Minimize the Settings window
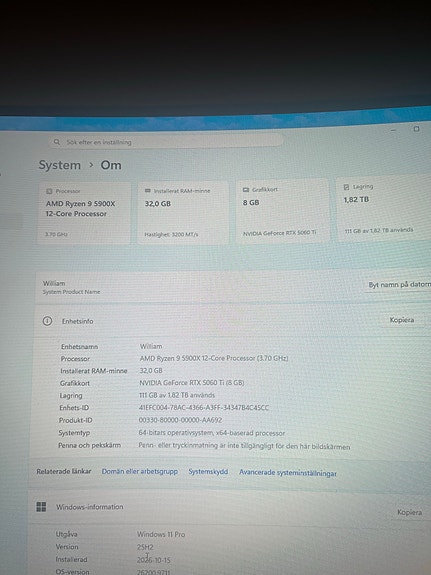Image resolution: width=431 pixels, height=575 pixels. (393, 130)
